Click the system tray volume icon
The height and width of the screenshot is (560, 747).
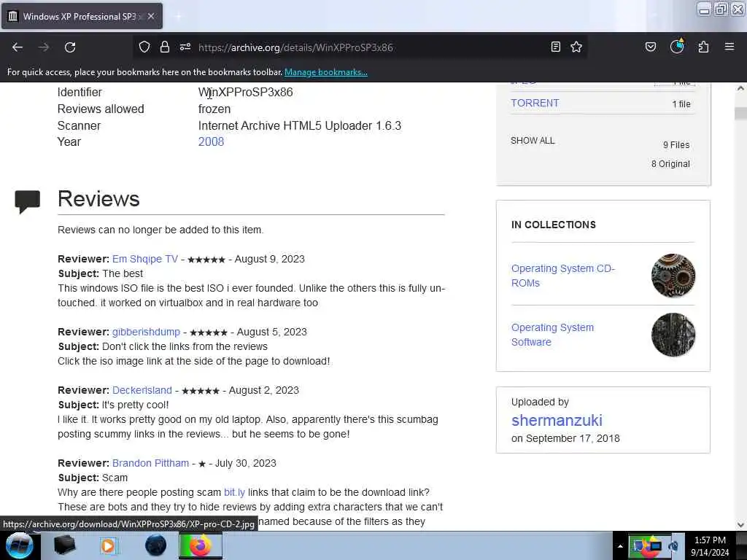point(673,546)
